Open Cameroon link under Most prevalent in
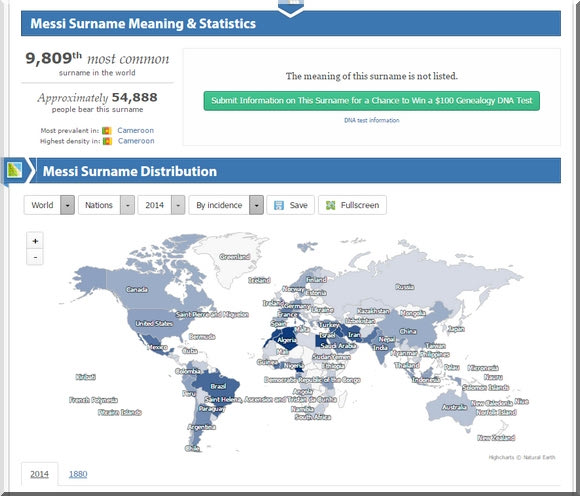Image resolution: width=580 pixels, height=496 pixels. click(135, 130)
